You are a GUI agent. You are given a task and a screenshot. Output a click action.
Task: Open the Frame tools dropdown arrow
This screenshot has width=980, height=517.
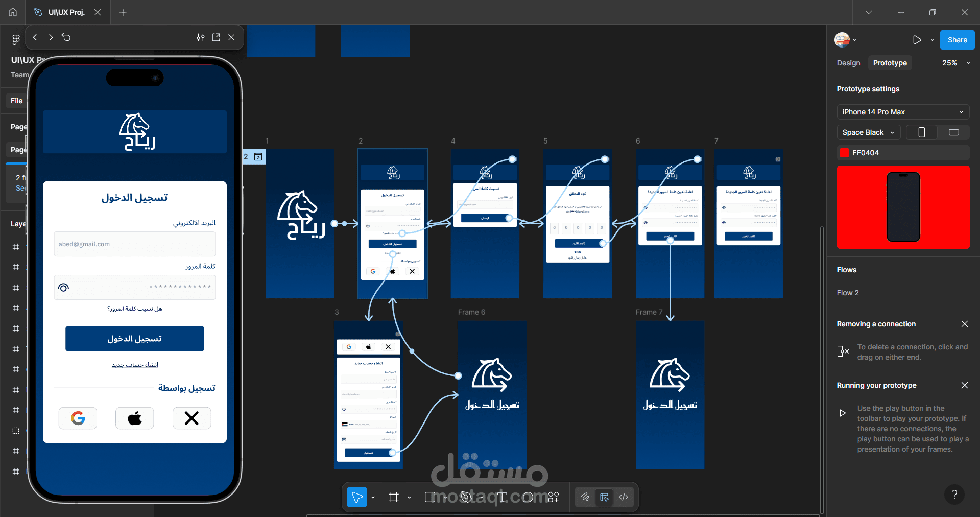pos(409,497)
